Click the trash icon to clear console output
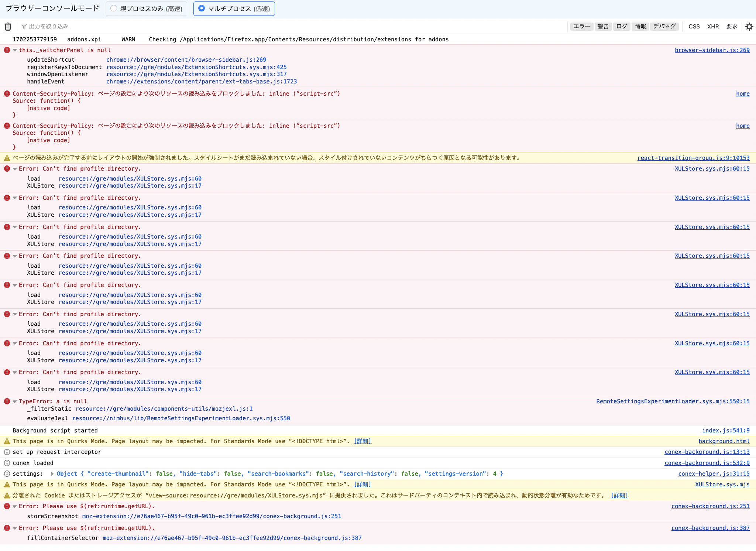This screenshot has height=551, width=756. click(x=8, y=26)
